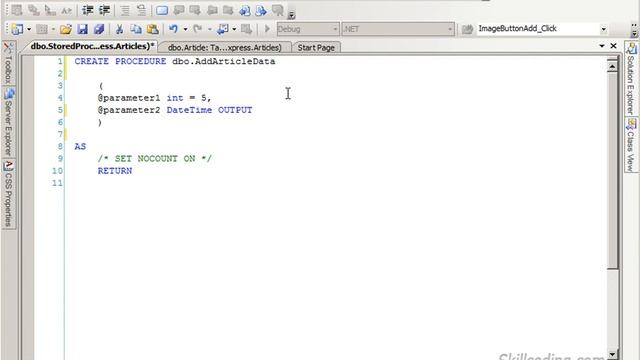Go to previous bookmark
The height and width of the screenshot is (360, 640).
point(179,10)
